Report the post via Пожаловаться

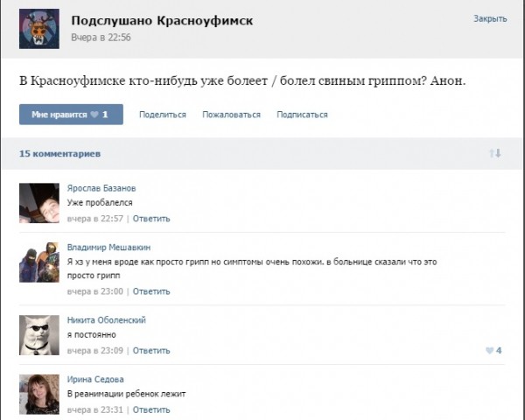click(231, 115)
